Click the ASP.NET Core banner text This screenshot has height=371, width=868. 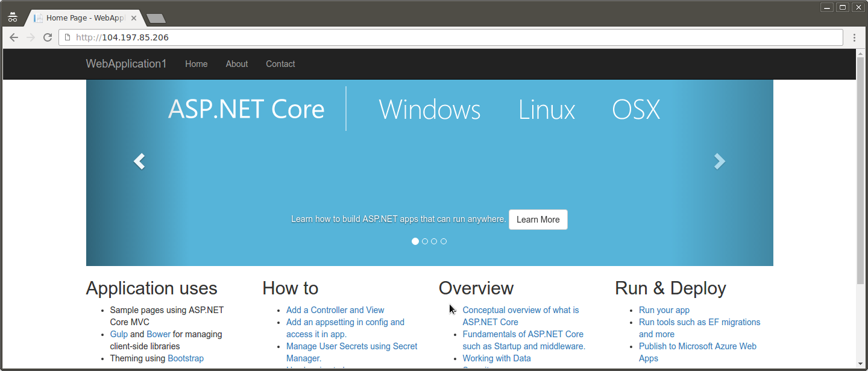coord(247,110)
